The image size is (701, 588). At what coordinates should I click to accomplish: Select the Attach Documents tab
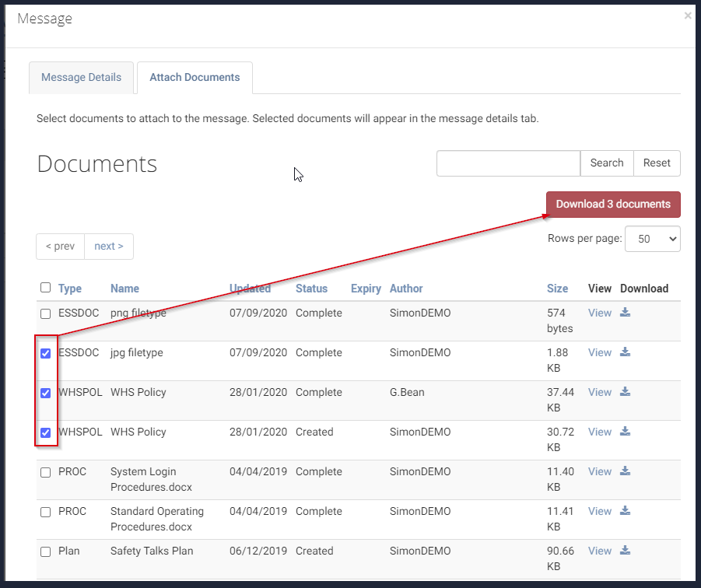(195, 77)
